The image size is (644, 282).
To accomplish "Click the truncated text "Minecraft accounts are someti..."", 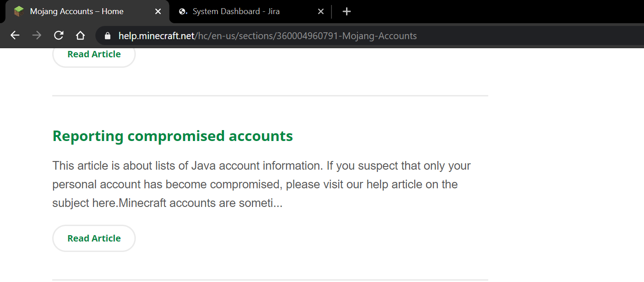I will coord(200,203).
